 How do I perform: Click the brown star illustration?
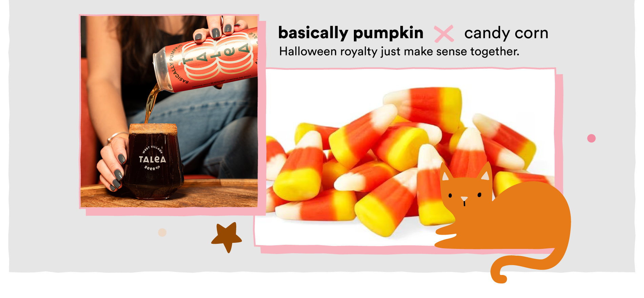coord(226,237)
